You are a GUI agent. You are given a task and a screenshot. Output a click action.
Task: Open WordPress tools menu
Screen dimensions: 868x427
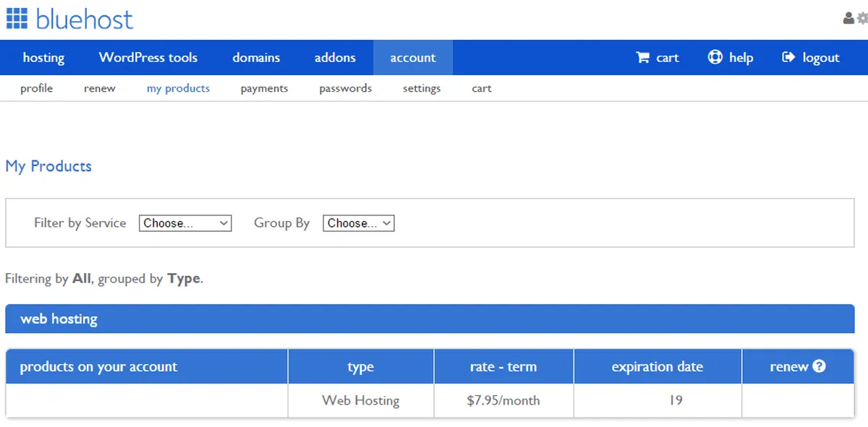148,58
